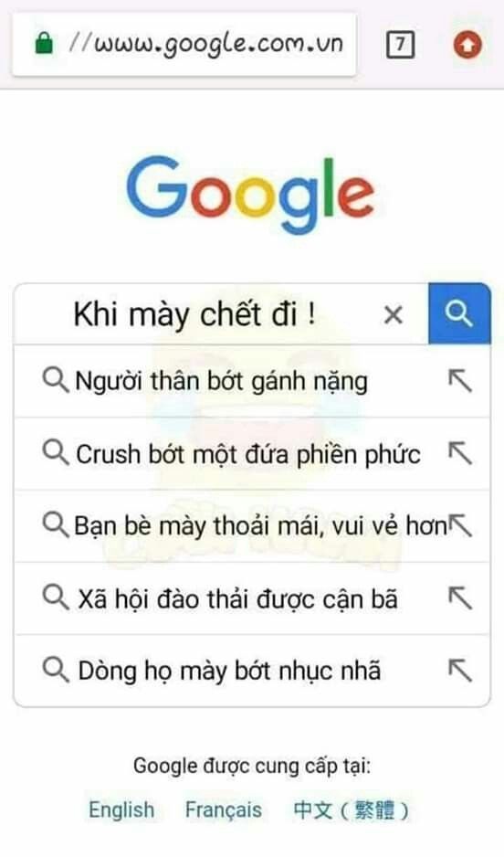Click the red upload arrow icon
504x857 pixels.
click(468, 44)
